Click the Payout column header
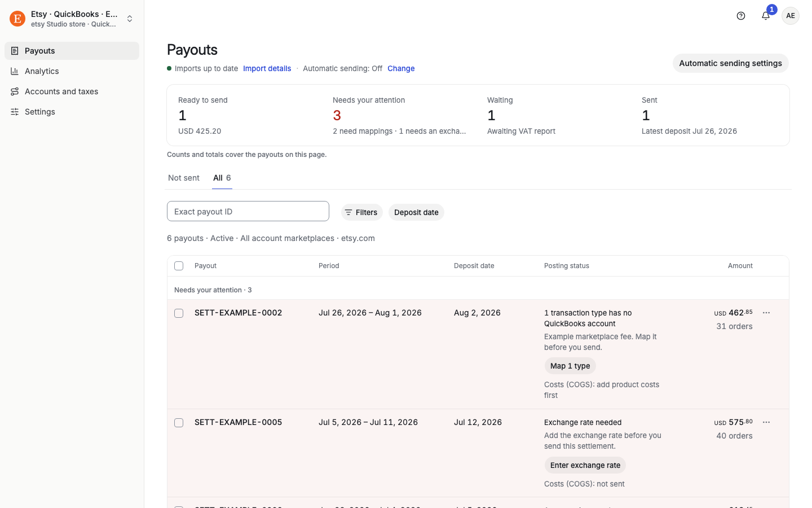The height and width of the screenshot is (508, 812). tap(205, 266)
